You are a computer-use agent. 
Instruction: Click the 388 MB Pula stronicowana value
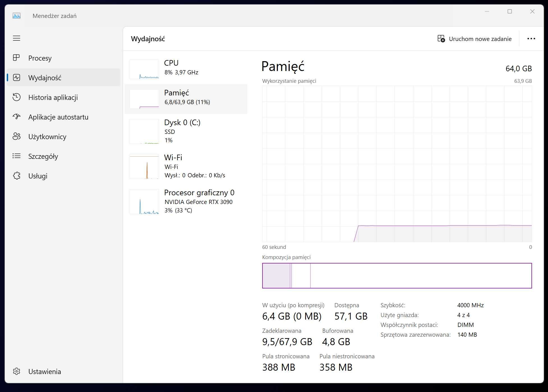tap(279, 367)
